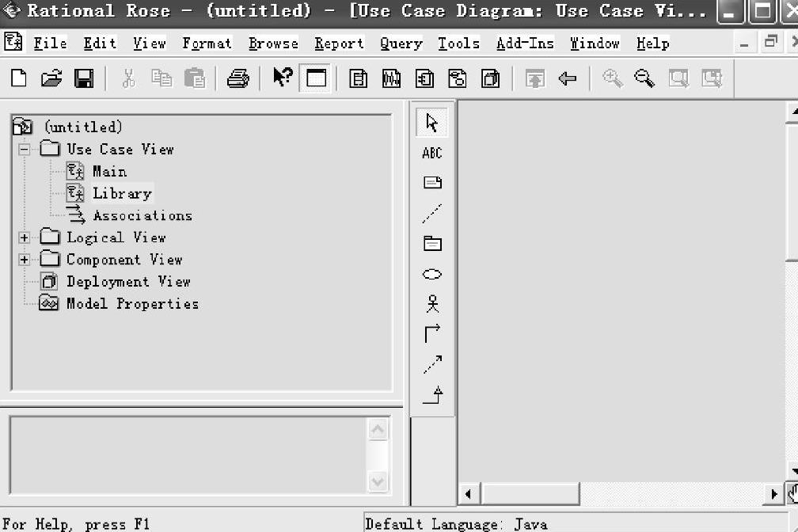Viewport: 798px width, 532px height.
Task: Select the ABC Text Box tool
Action: 432,153
